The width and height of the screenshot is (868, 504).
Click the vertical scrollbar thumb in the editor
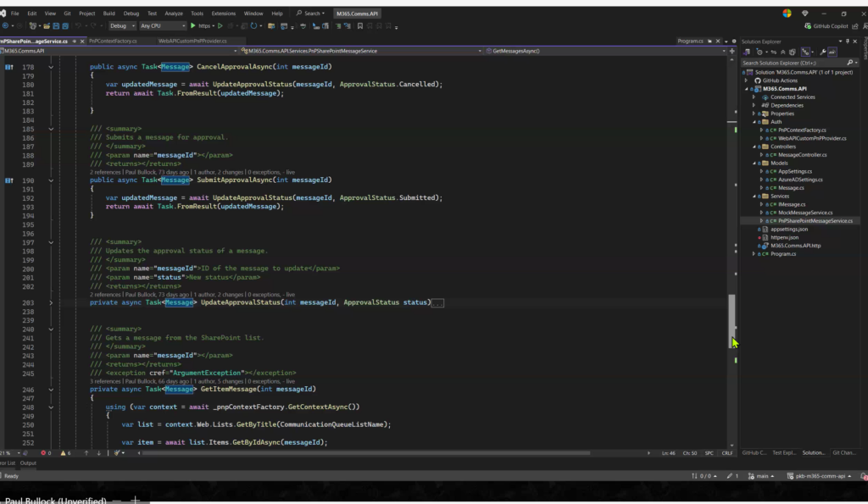tap(732, 321)
